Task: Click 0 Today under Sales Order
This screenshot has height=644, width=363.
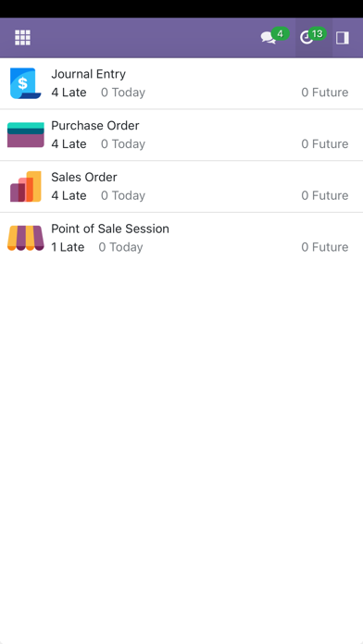Action: [123, 195]
